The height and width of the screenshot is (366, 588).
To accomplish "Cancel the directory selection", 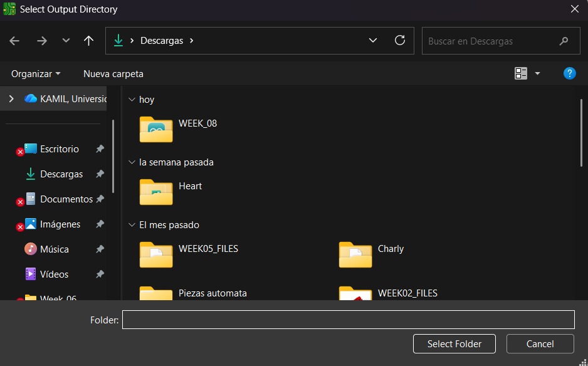I will point(540,344).
